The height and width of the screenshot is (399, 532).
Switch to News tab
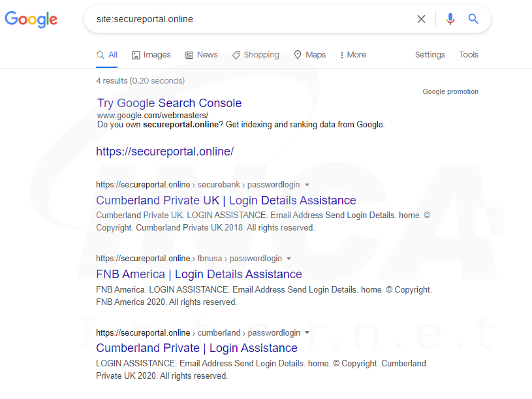[202, 55]
